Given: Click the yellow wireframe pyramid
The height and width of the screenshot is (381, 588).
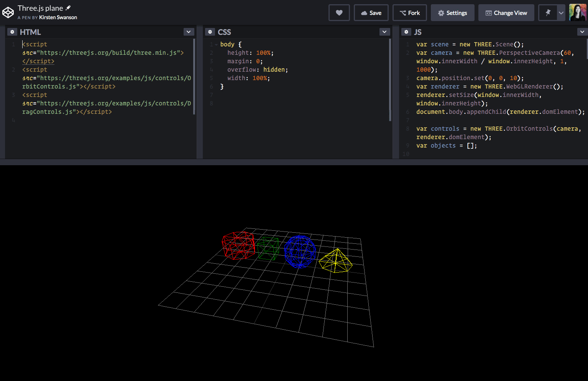Looking at the screenshot, I should pos(336,261).
